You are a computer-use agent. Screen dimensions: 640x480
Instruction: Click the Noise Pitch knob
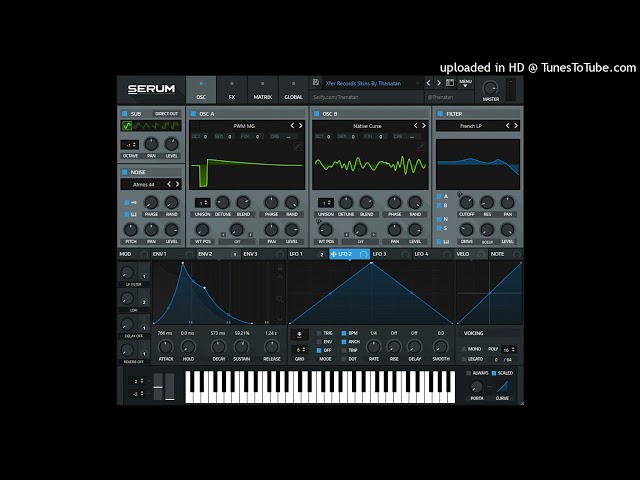[131, 230]
